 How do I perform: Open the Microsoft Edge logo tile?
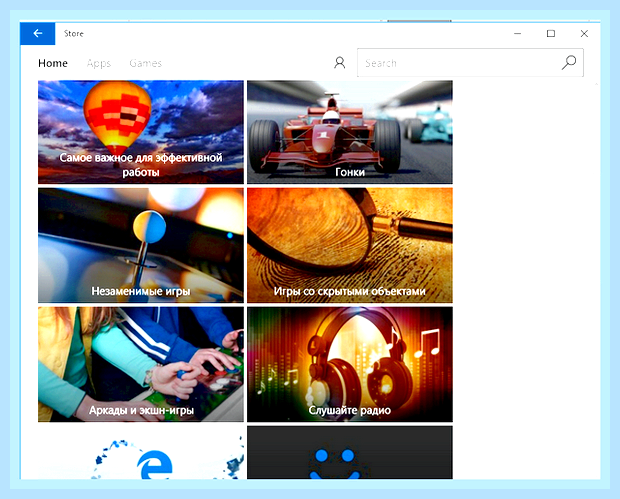tap(141, 455)
